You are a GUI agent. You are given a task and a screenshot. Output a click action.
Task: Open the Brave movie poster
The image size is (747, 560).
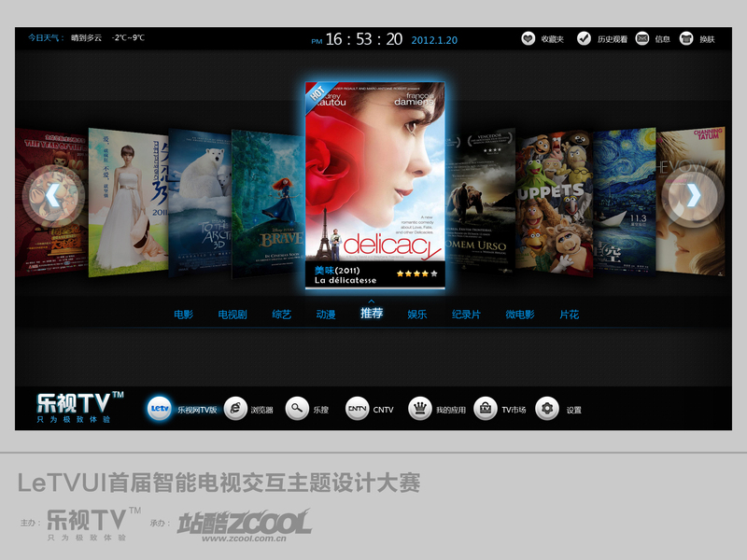pos(268,203)
